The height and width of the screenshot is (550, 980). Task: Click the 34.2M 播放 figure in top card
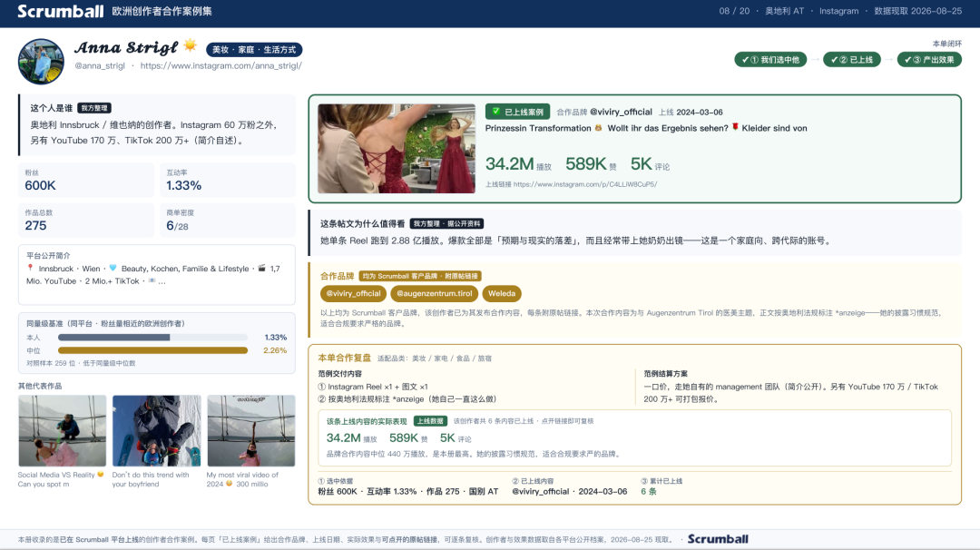point(518,163)
